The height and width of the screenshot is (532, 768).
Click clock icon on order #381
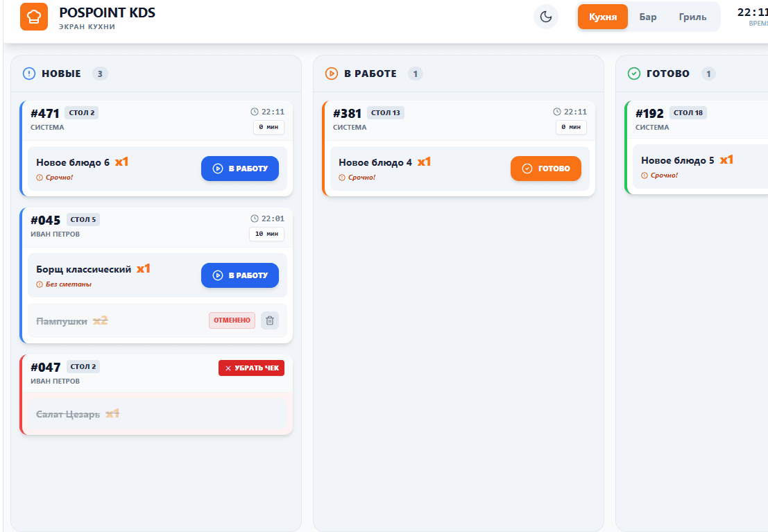click(x=557, y=112)
